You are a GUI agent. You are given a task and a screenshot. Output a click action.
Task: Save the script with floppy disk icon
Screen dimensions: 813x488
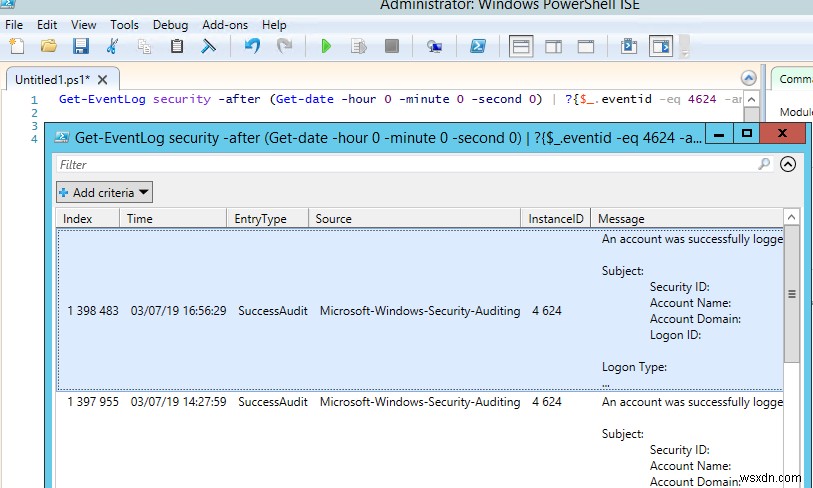click(x=80, y=47)
